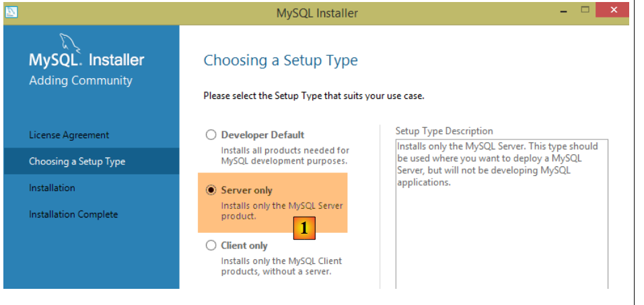
Task: Jump to the Installation Complete step
Action: pyautogui.click(x=73, y=214)
